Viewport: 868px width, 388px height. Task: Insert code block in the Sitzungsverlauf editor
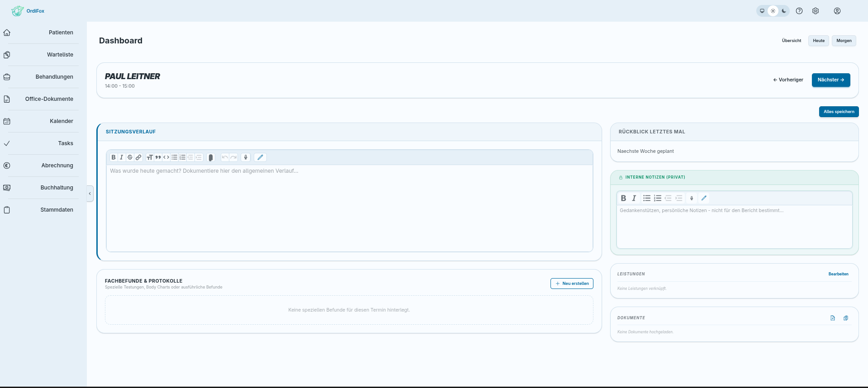(166, 157)
